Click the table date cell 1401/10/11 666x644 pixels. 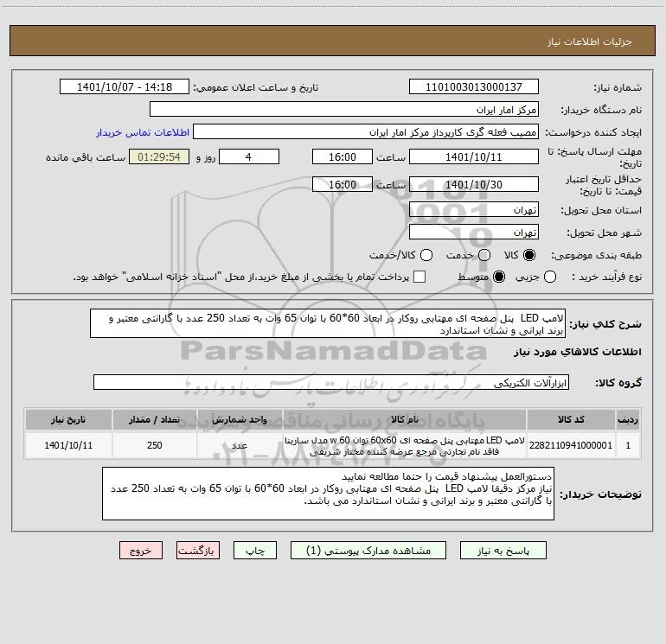point(68,445)
